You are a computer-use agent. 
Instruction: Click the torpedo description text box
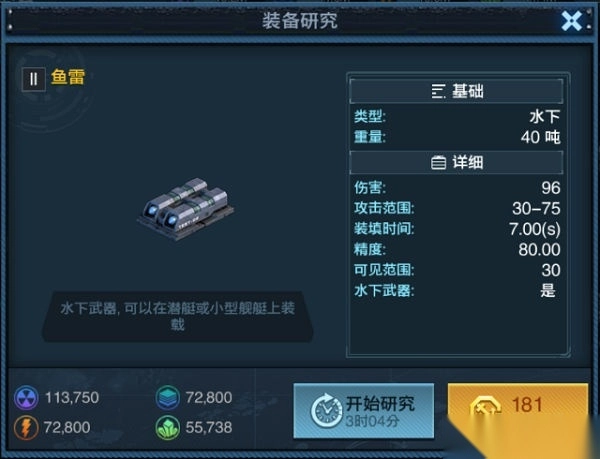coord(178,317)
